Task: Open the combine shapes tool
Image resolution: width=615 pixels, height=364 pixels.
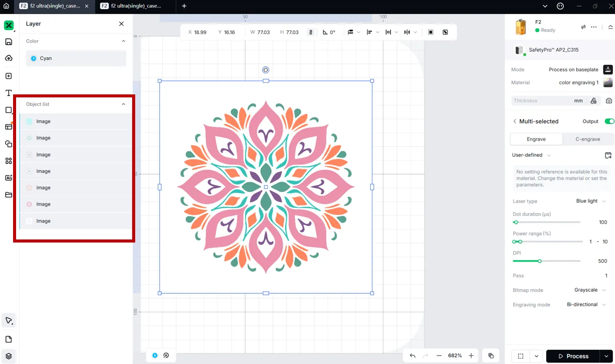Action: (9, 144)
